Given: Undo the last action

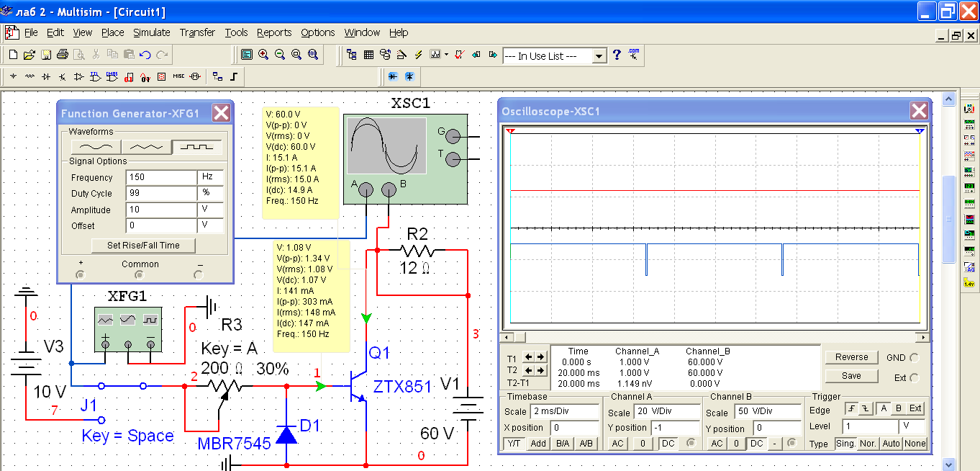Looking at the screenshot, I should pos(146,55).
